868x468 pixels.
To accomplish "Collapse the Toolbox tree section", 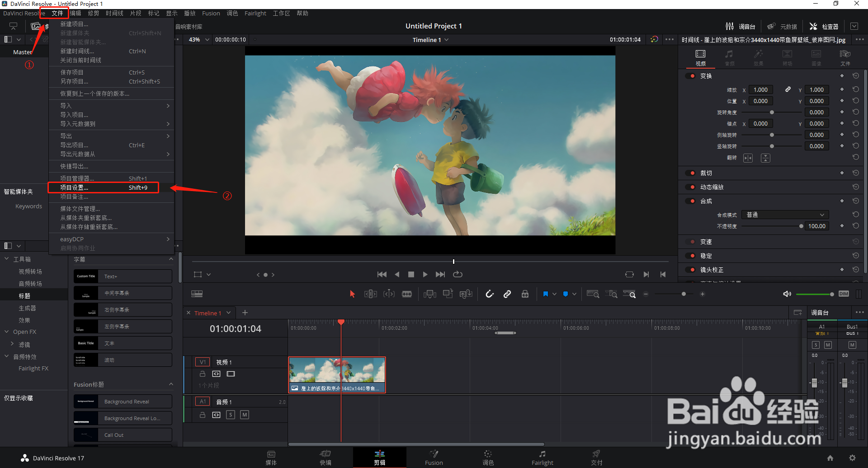I will 7,259.
